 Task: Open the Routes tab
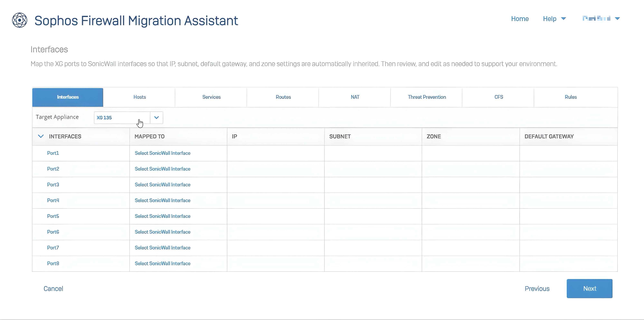[x=283, y=97]
